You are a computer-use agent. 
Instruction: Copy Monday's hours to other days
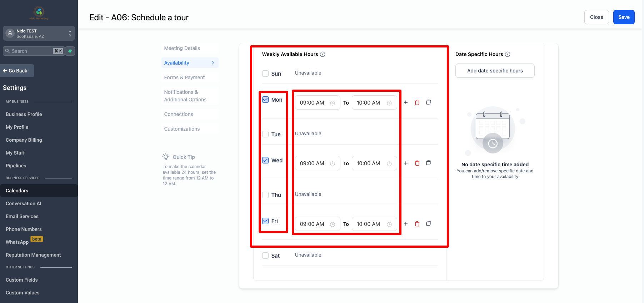(x=429, y=102)
